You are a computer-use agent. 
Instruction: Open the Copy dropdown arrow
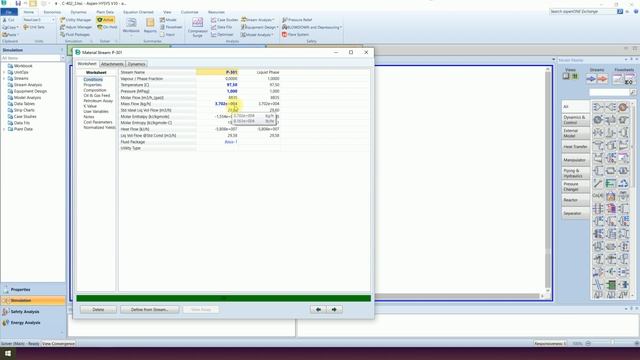(x=18, y=27)
